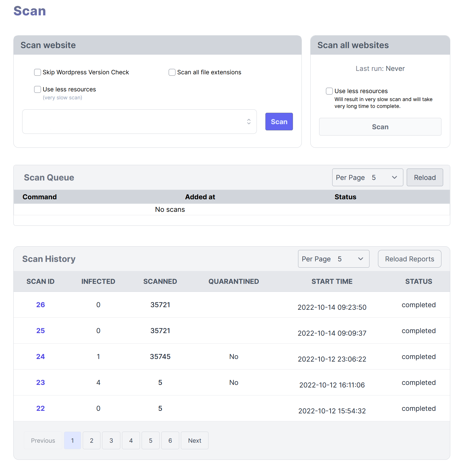Screen dimensions: 473x476
Task: Open scan ID 25 report
Action: [x=40, y=331]
